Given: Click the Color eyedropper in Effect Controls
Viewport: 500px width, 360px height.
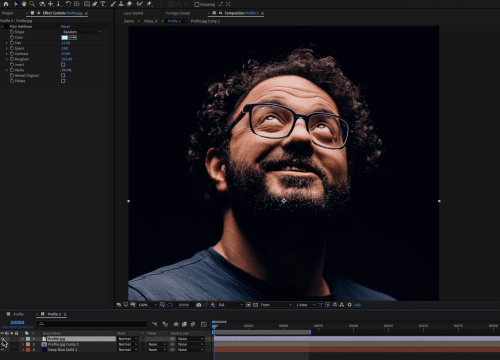Looking at the screenshot, I should 73,37.
